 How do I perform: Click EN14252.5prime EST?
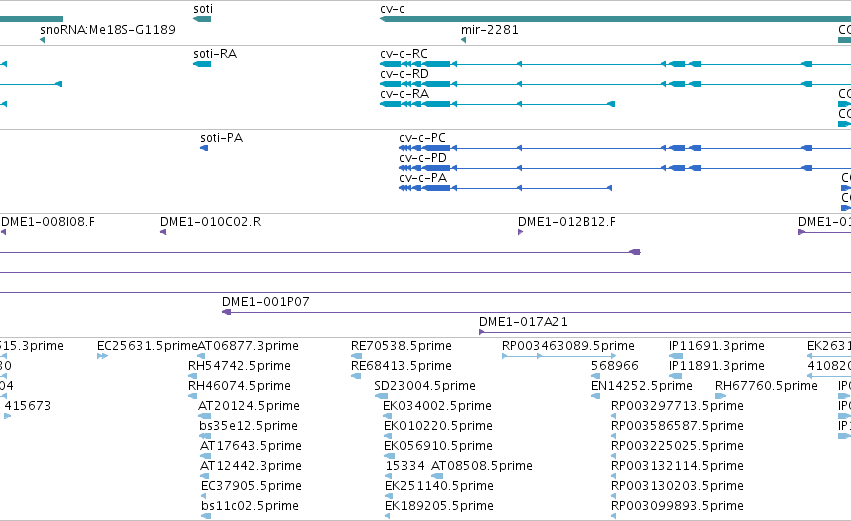coord(595,396)
